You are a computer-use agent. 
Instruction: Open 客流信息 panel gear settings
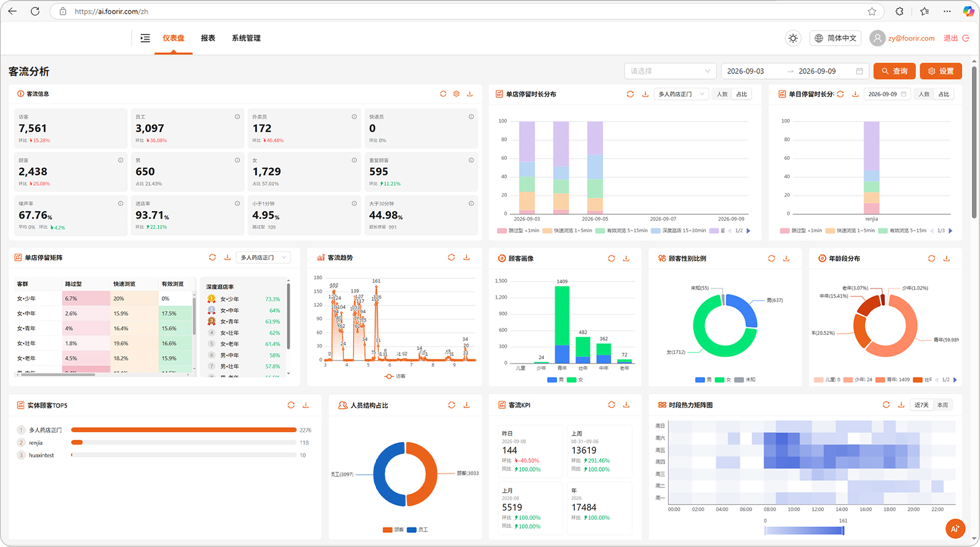click(x=456, y=94)
